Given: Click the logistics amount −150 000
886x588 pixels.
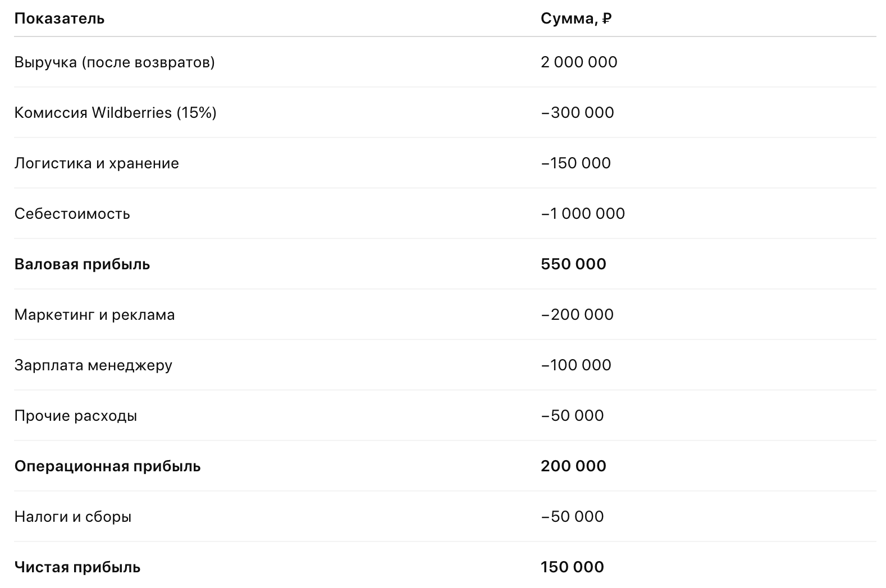Looking at the screenshot, I should point(576,163).
